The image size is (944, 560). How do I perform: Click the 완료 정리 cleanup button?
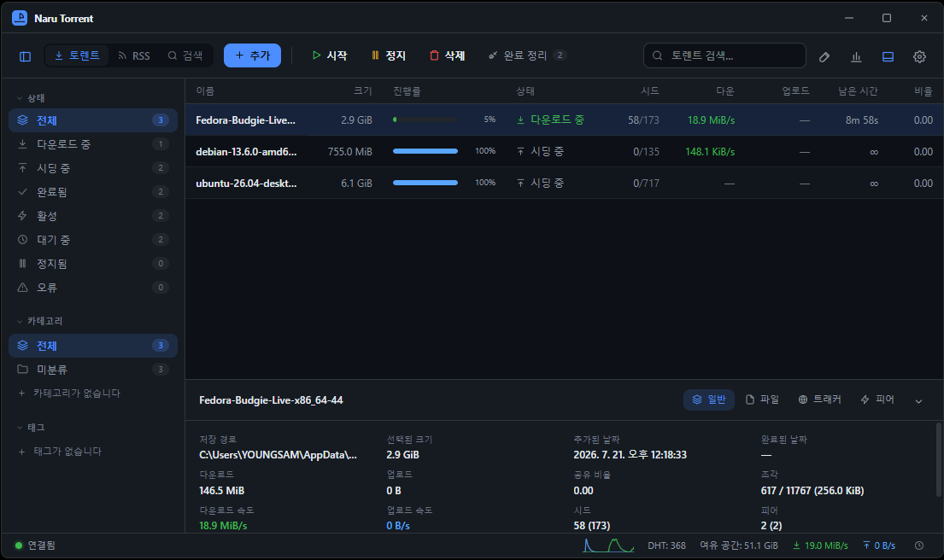[x=527, y=55]
